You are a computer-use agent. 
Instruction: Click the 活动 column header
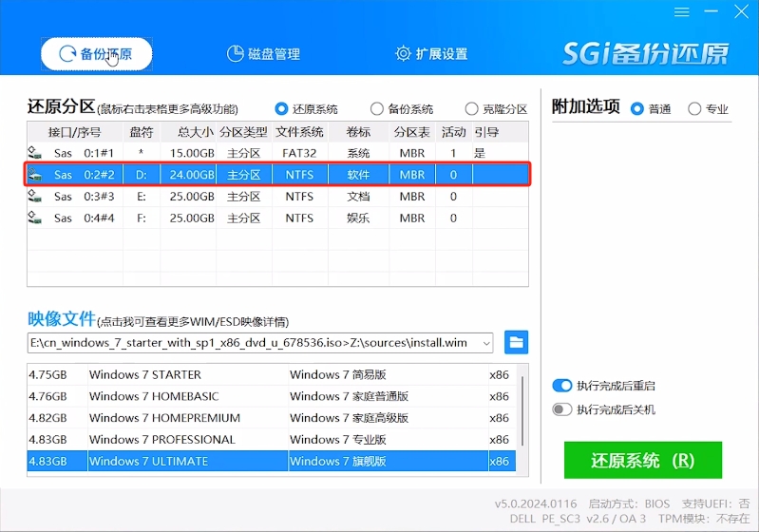453,132
